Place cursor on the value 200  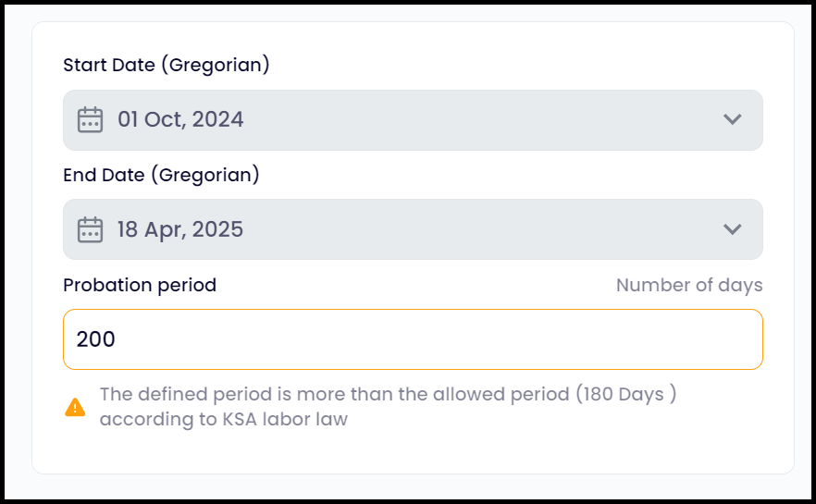[x=96, y=339]
